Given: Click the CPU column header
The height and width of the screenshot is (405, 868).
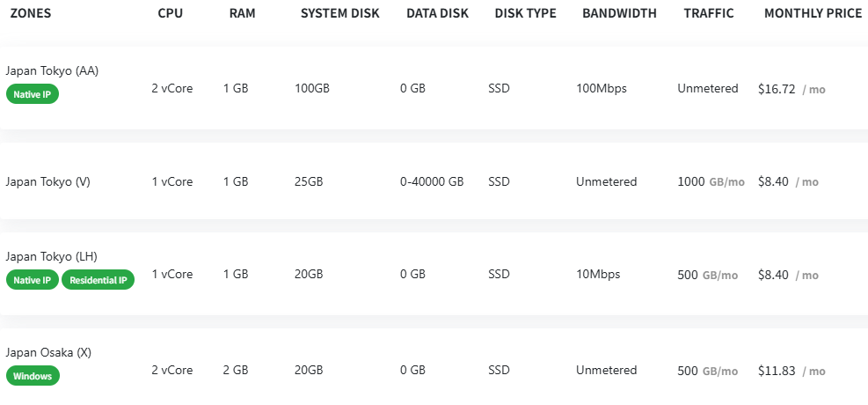Looking at the screenshot, I should coord(171,13).
